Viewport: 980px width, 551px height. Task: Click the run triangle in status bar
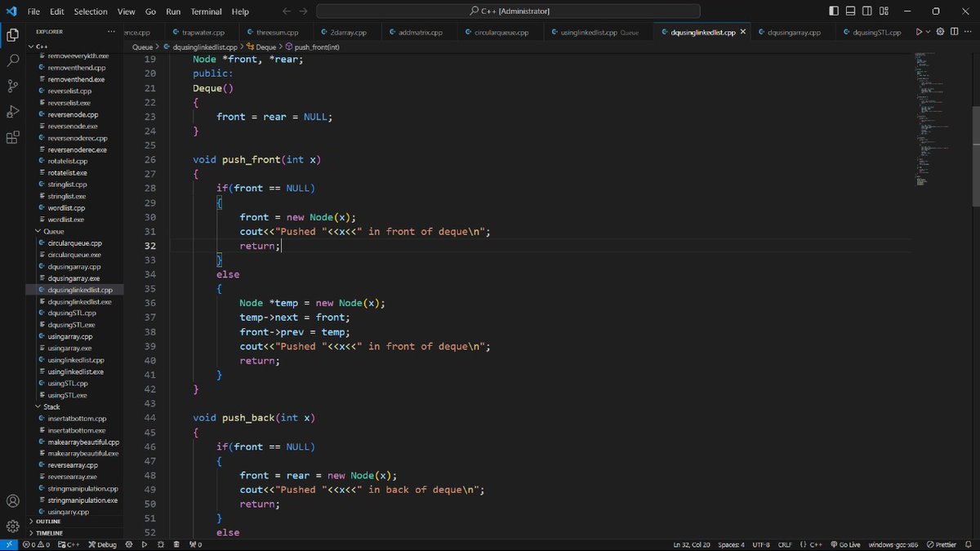[145, 544]
